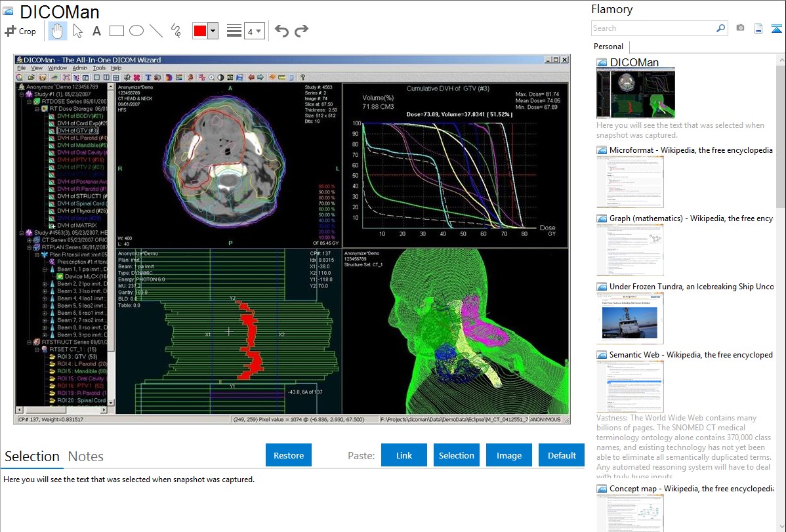Capture a new snapshot with the camera icon
The width and height of the screenshot is (786, 532).
[x=740, y=28]
